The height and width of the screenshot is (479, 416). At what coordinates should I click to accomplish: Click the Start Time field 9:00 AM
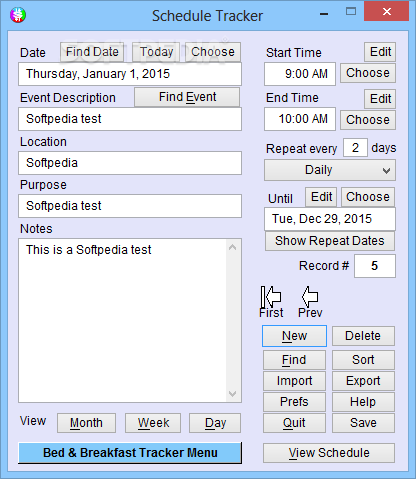(300, 74)
